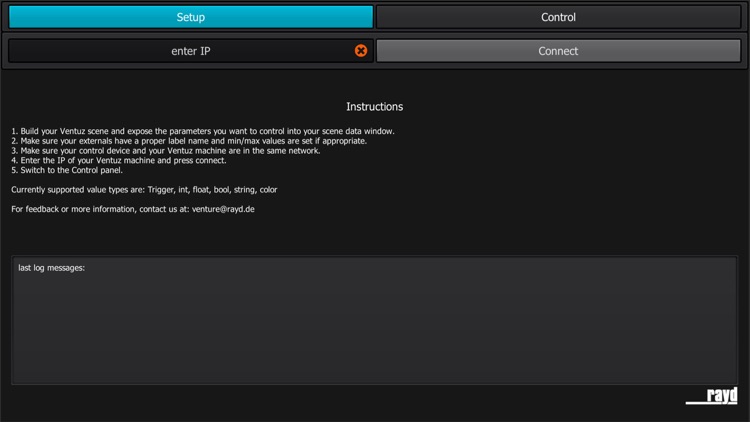Click inside the last log messages box
750x422 pixels.
(375, 320)
